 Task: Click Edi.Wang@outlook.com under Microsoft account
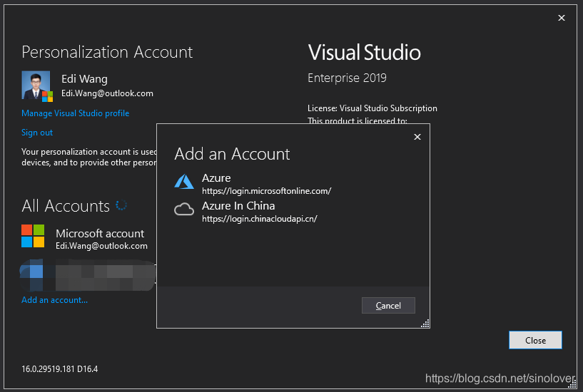(x=101, y=246)
